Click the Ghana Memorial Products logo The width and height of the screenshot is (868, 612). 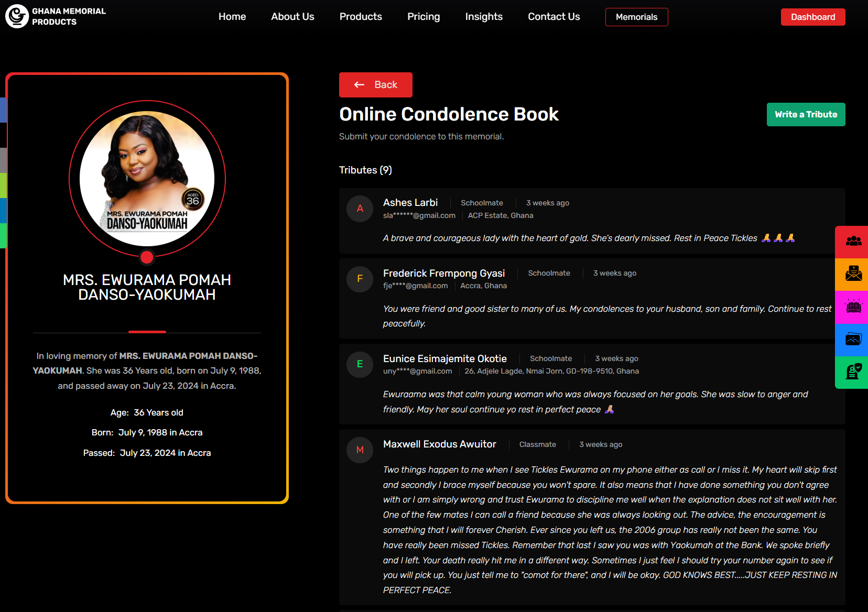pyautogui.click(x=56, y=16)
